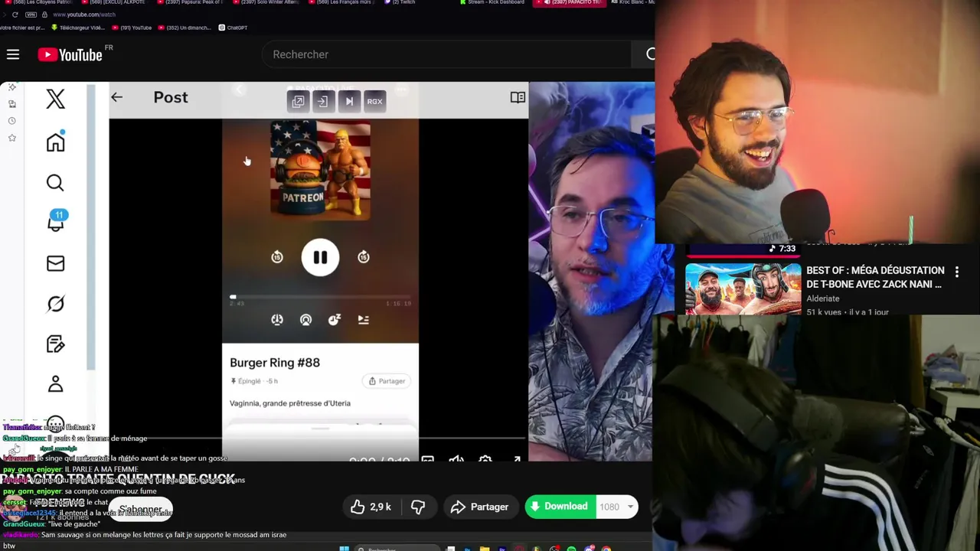Open the BEST OF MÉGA DÉGUSTATION video thumbnail
The width and height of the screenshot is (980, 551).
coord(743,289)
